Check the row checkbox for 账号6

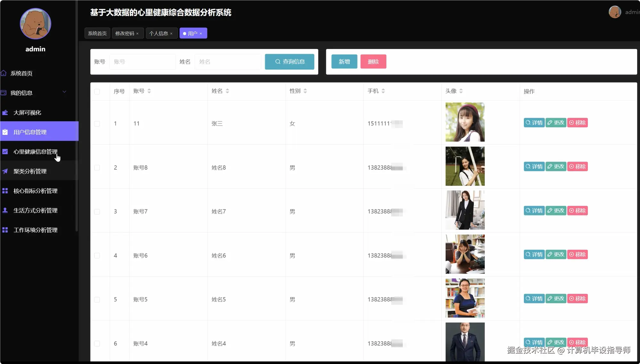(97, 255)
